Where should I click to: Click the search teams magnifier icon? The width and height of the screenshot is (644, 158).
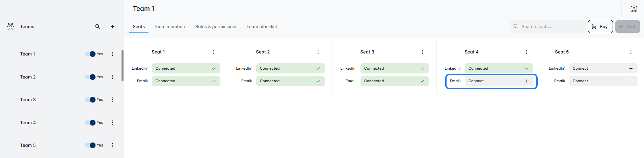pos(97,26)
